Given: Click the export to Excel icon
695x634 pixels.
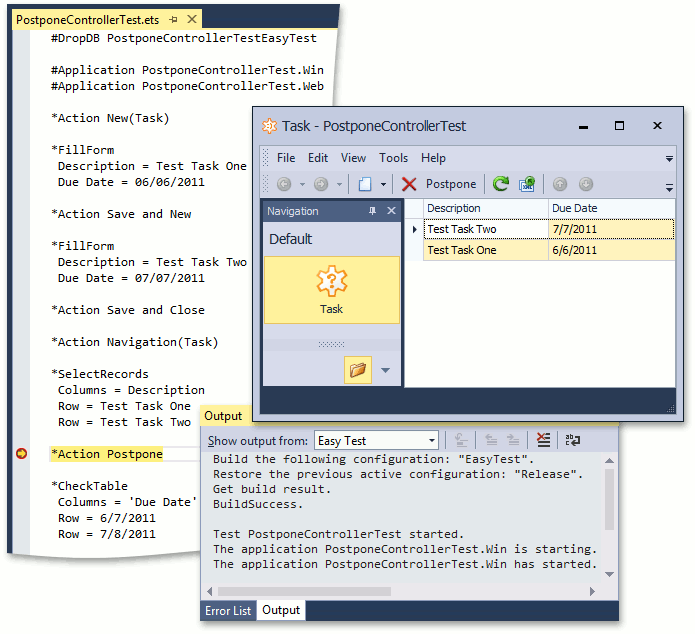Looking at the screenshot, I should (x=527, y=184).
